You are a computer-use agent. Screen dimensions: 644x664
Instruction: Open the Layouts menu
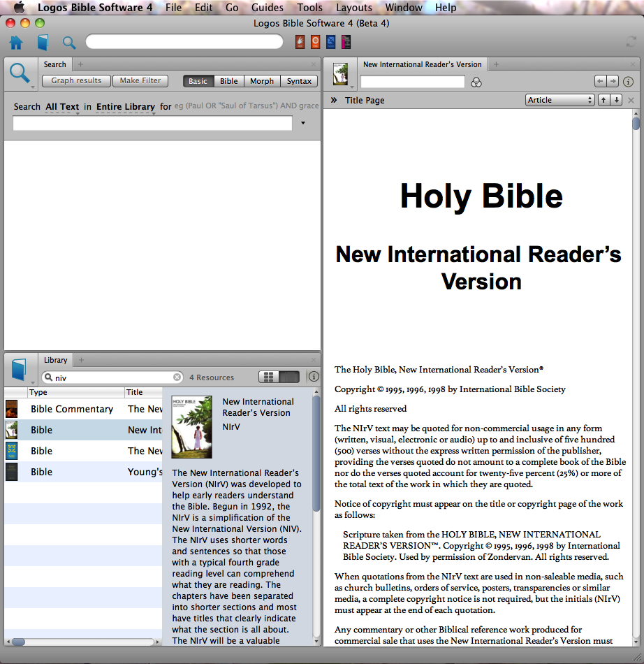(354, 8)
